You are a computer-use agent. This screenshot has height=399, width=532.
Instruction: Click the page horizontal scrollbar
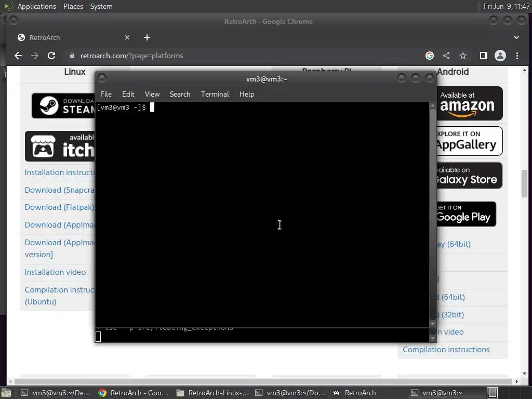[263, 381]
